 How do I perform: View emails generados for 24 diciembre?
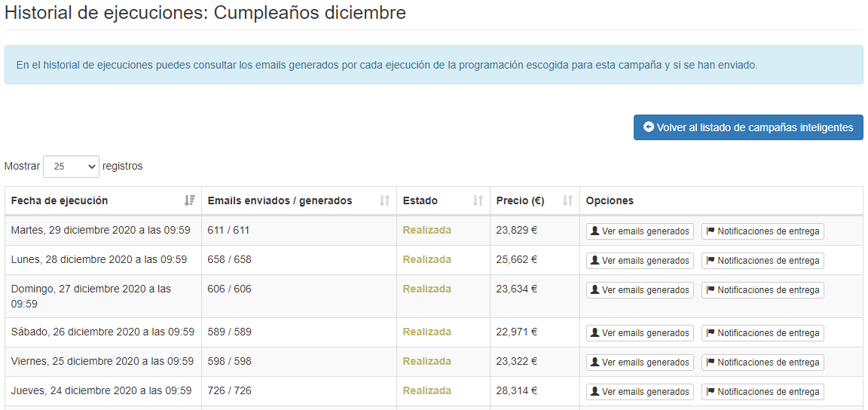(640, 392)
